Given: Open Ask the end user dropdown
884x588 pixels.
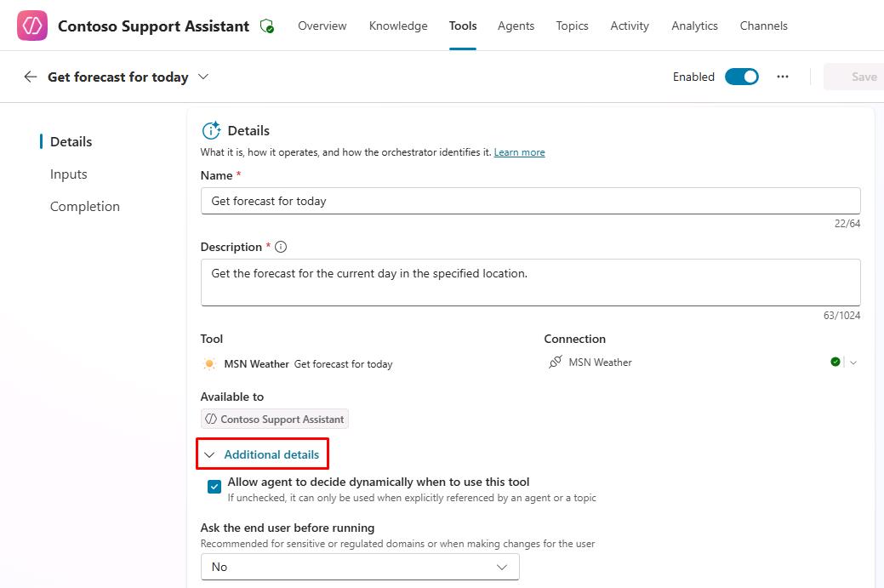Looking at the screenshot, I should click(360, 567).
